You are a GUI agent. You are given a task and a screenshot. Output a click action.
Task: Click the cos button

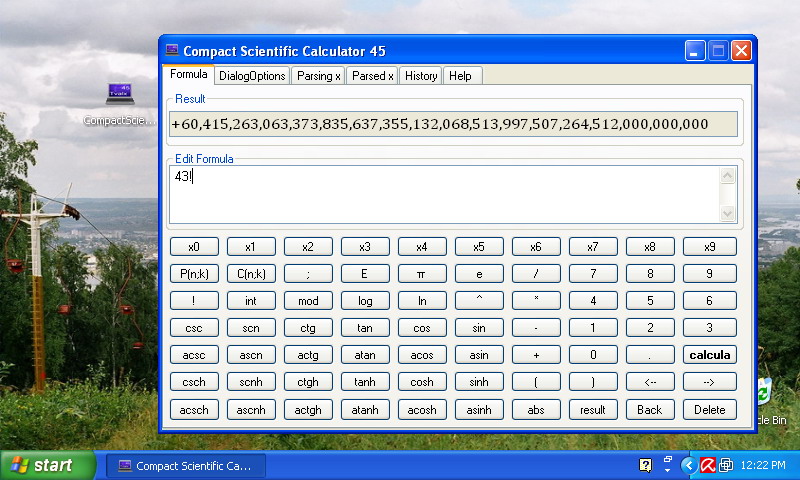[x=422, y=327]
